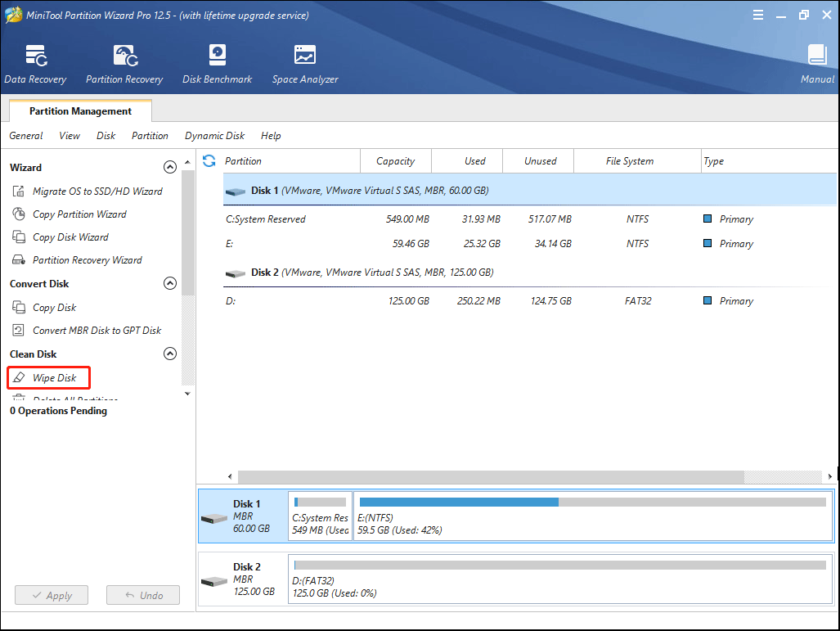The image size is (840, 631).
Task: Open Disk Benchmark
Action: click(x=217, y=64)
